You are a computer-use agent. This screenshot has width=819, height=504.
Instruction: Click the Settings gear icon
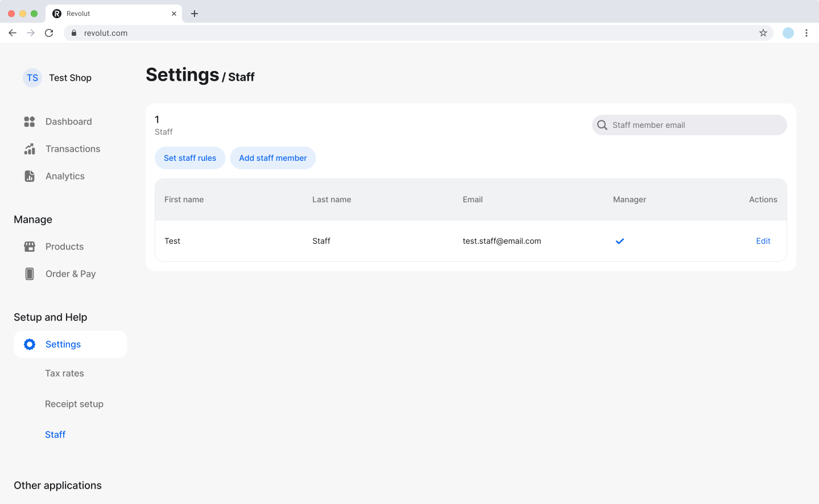[30, 344]
